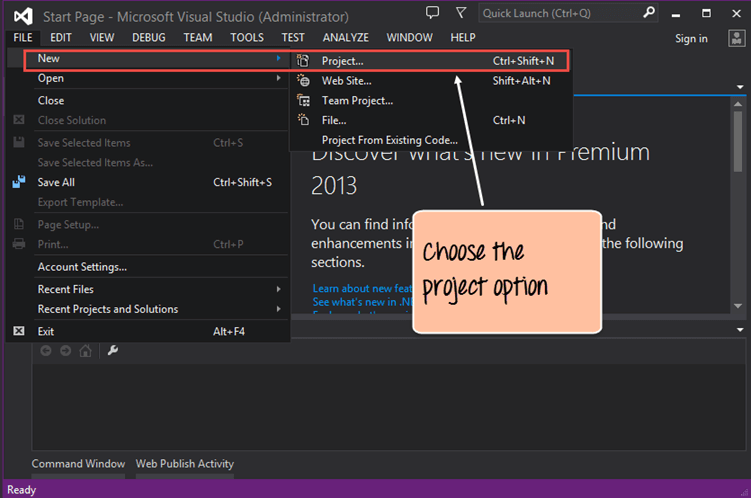Select Project... in the New submenu
This screenshot has height=498, width=751.
pyautogui.click(x=342, y=61)
